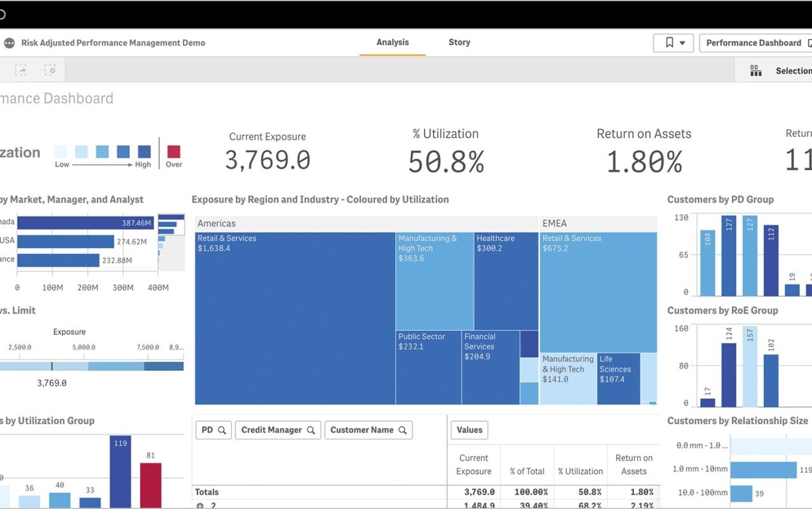Click the Values button in pivot table
This screenshot has height=509, width=812.
(469, 430)
